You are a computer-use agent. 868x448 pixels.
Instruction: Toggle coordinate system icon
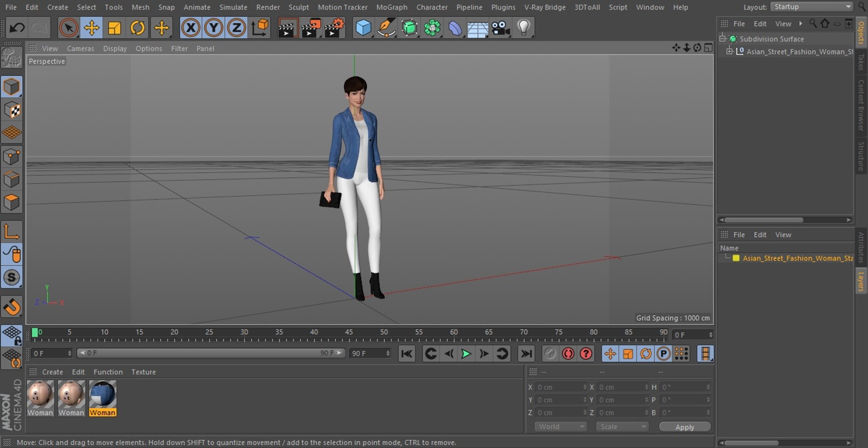(260, 28)
